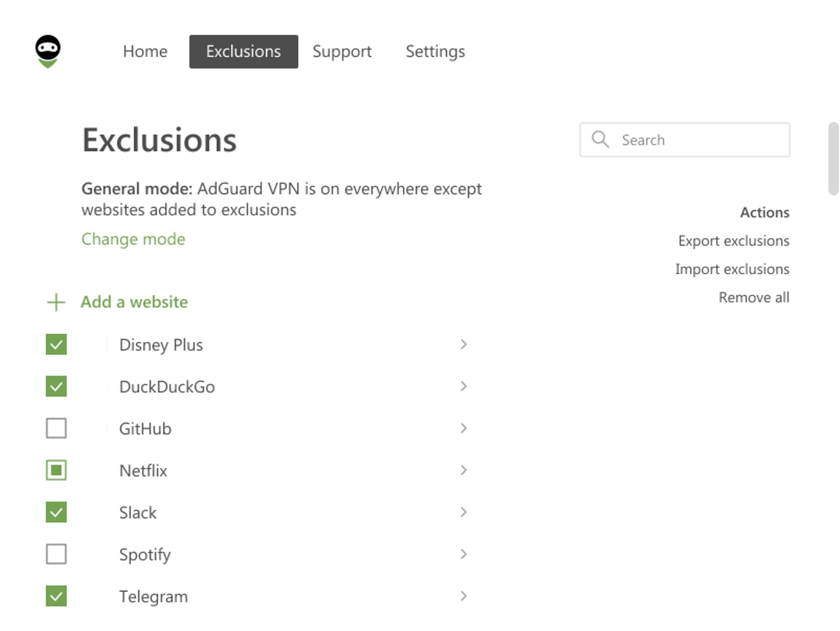
Task: Enable the GitHub exclusion checkbox
Action: tap(56, 428)
